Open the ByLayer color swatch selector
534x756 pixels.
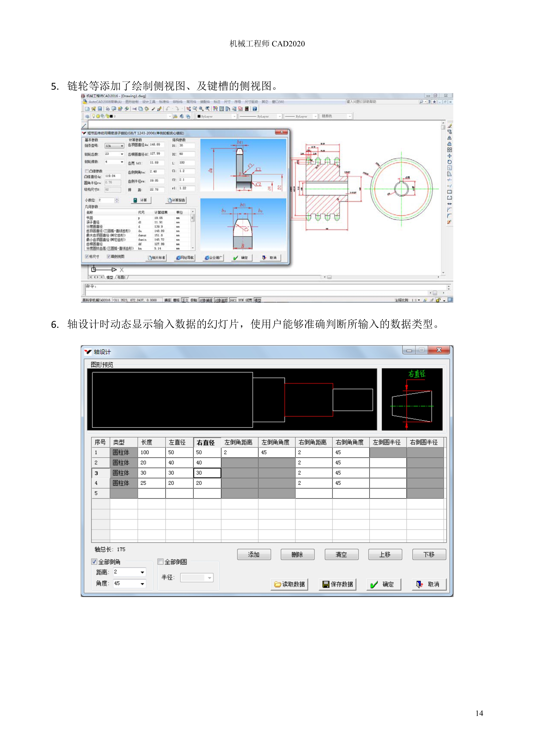[x=216, y=116]
